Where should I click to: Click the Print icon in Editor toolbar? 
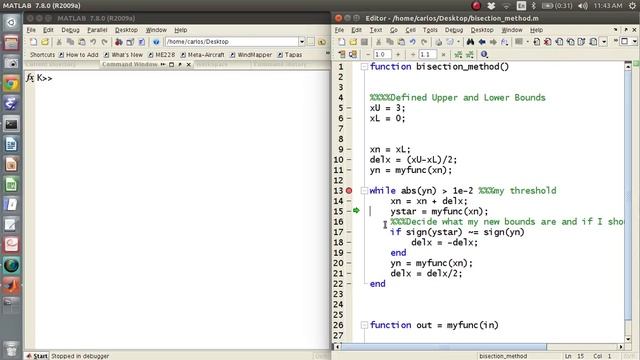[438, 42]
